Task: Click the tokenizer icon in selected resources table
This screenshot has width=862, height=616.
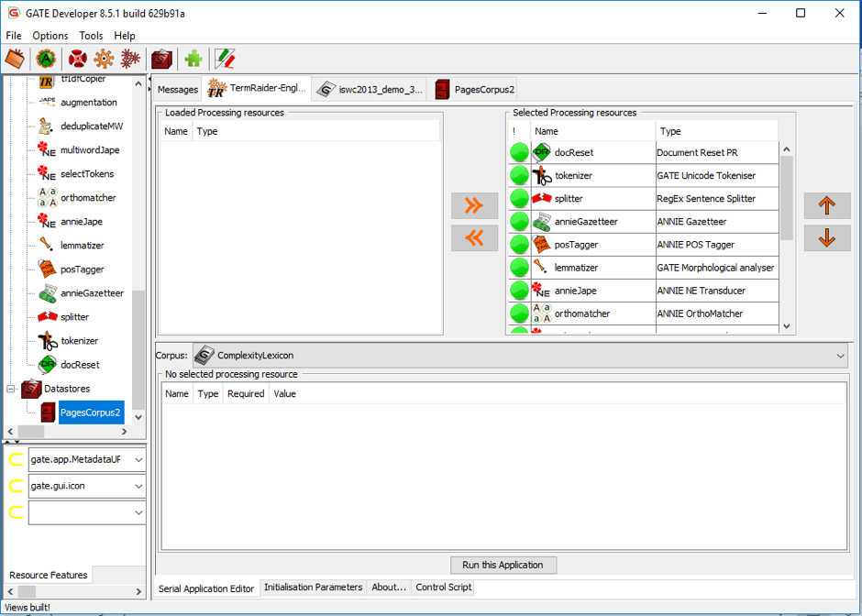Action: (x=541, y=175)
